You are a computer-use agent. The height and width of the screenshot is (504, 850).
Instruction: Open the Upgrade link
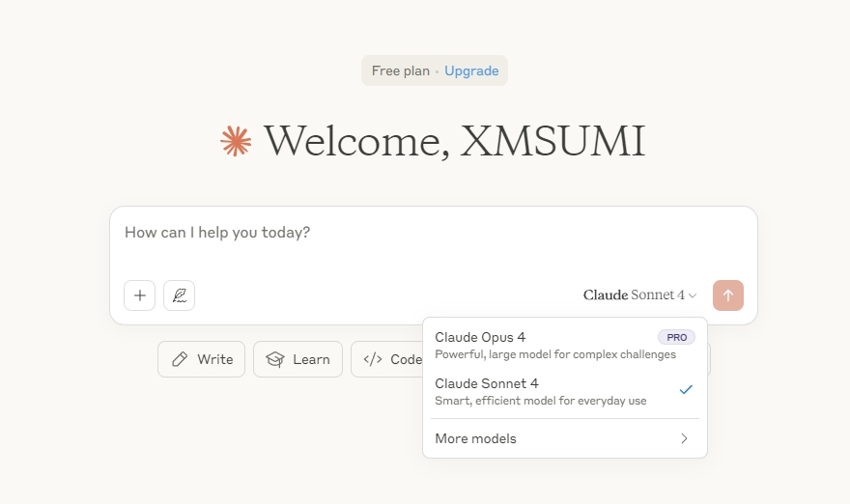click(471, 71)
